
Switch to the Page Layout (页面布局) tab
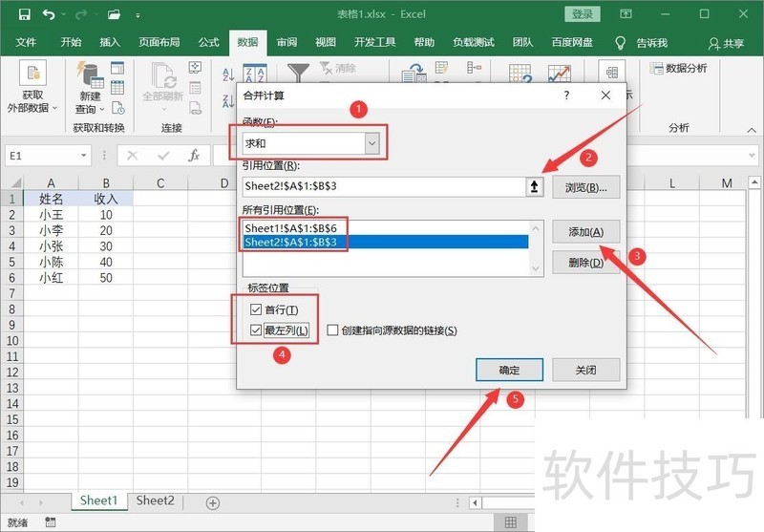click(x=159, y=43)
